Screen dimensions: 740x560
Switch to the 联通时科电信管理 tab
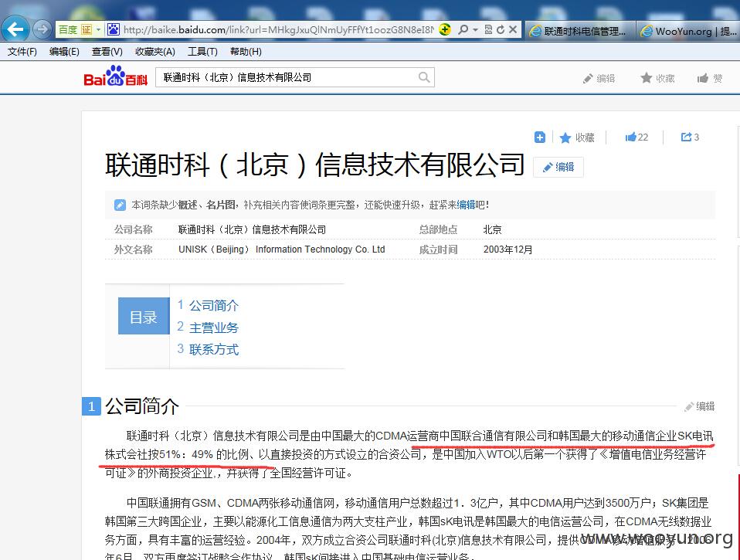[579, 31]
